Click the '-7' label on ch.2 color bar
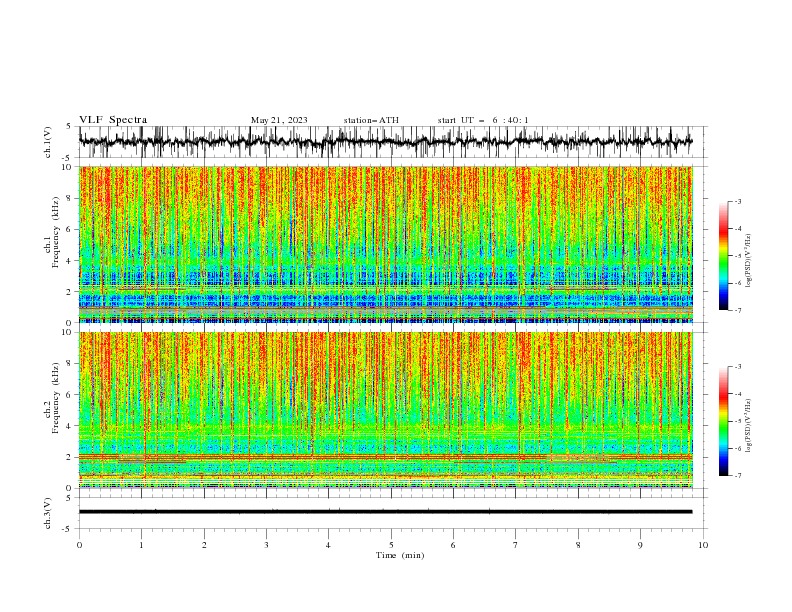 coord(737,476)
